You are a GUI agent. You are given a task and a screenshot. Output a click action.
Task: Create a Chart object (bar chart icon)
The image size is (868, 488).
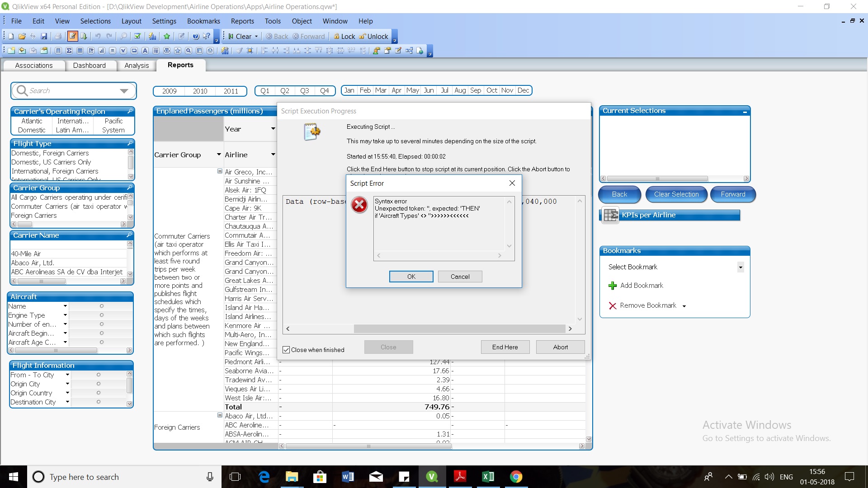point(102,51)
